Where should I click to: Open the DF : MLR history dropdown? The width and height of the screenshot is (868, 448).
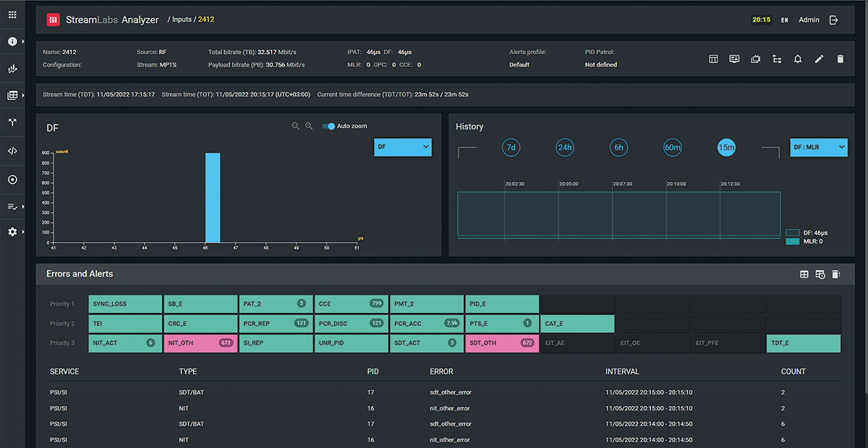click(818, 147)
